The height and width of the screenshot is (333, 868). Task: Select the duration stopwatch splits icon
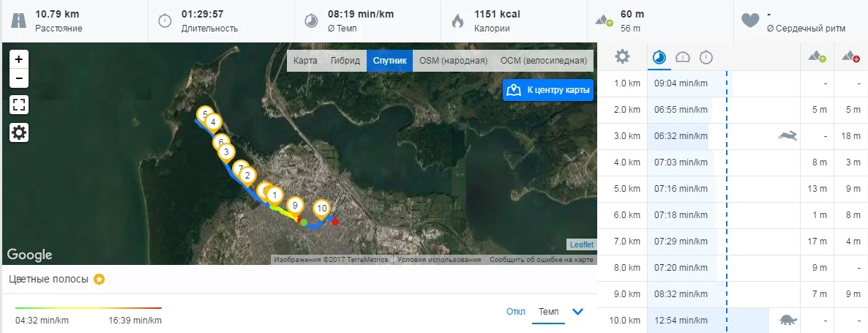[706, 57]
